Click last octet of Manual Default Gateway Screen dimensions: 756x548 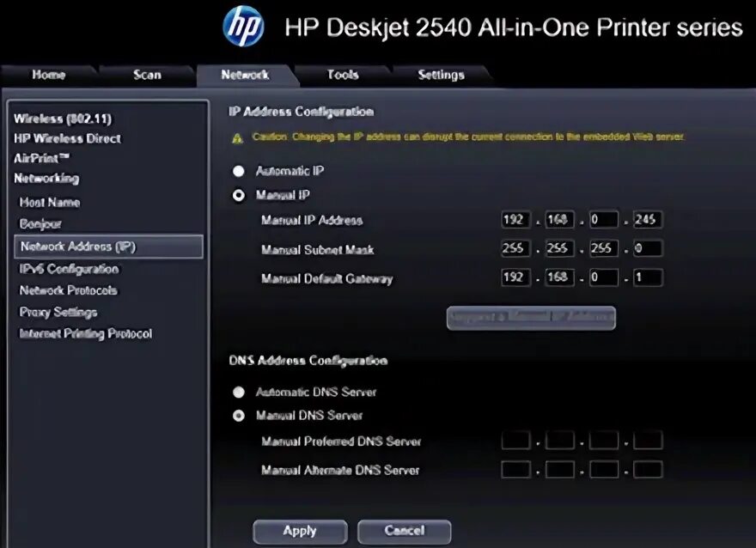pos(648,277)
